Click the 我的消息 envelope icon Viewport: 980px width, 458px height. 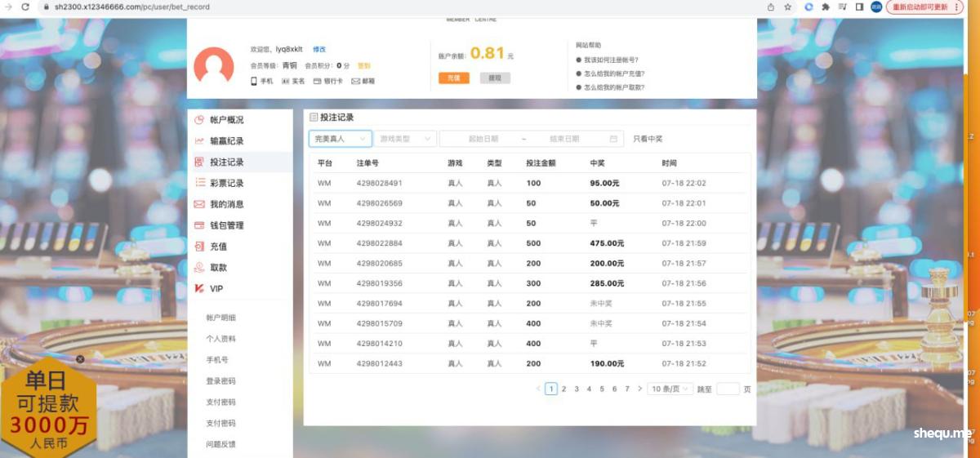coord(199,204)
